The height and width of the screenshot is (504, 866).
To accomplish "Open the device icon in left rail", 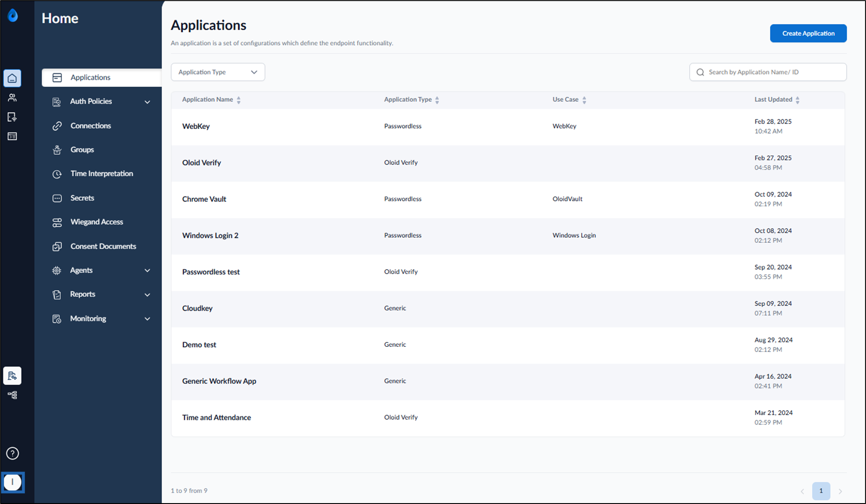I will (x=12, y=117).
